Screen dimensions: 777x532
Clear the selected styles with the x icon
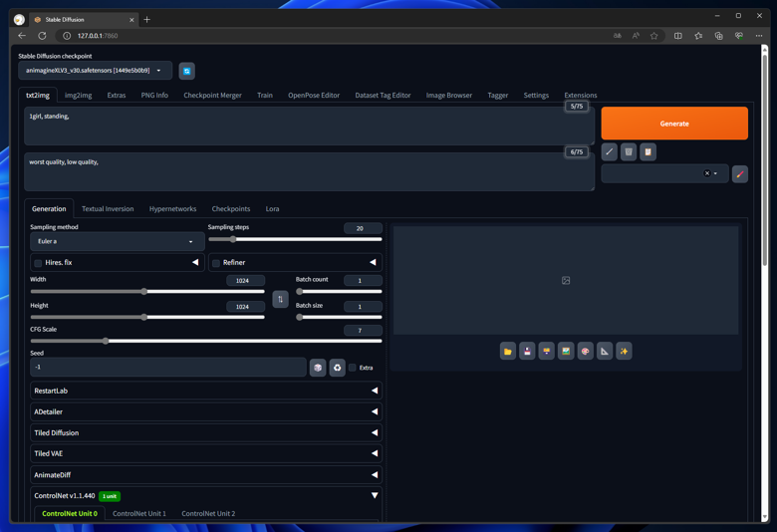(707, 173)
